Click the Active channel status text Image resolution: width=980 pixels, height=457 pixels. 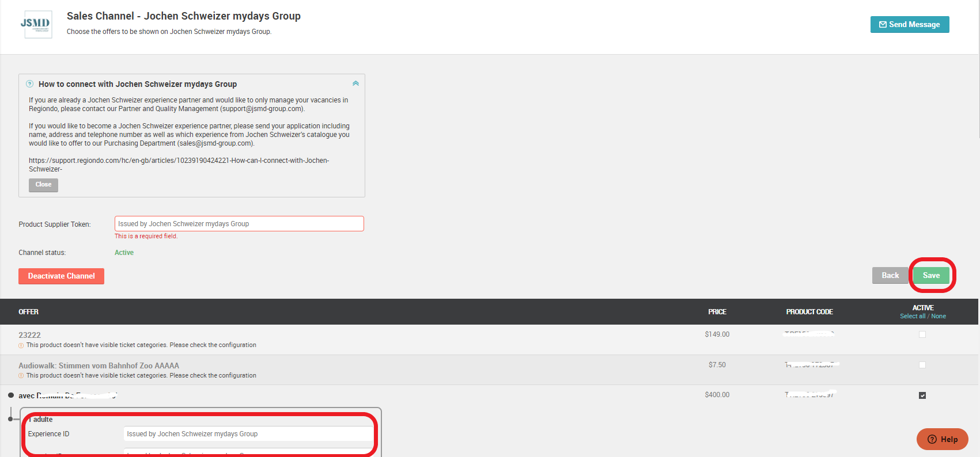(x=124, y=253)
